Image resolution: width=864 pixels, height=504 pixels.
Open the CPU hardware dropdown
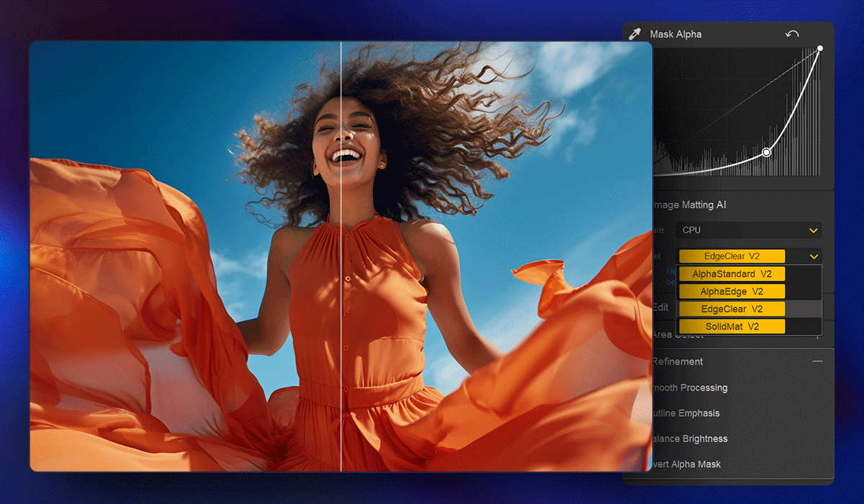click(x=748, y=230)
